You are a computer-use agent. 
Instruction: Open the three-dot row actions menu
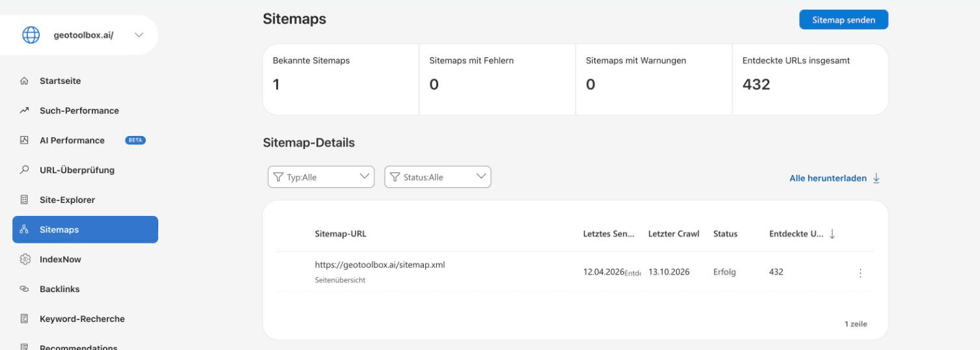[860, 274]
